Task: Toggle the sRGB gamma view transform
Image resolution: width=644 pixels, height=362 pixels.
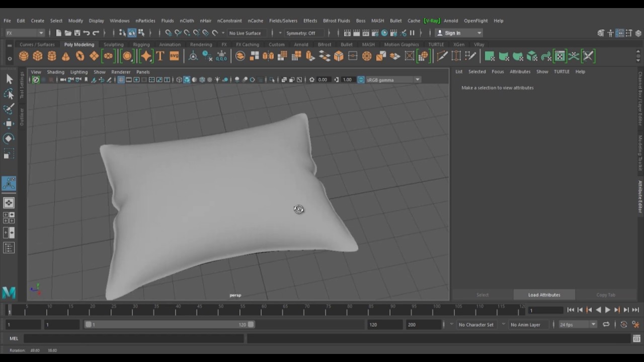Action: (x=361, y=80)
